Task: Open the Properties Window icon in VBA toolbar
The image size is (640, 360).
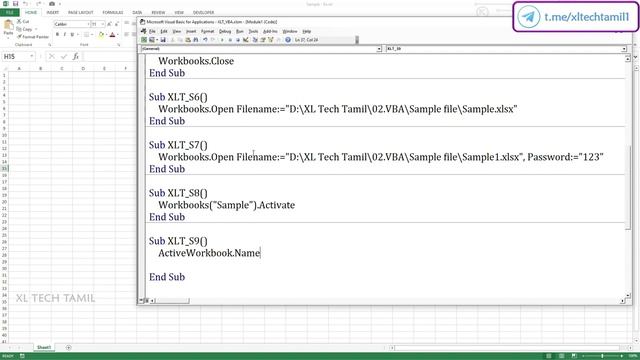Action: (x=263, y=40)
